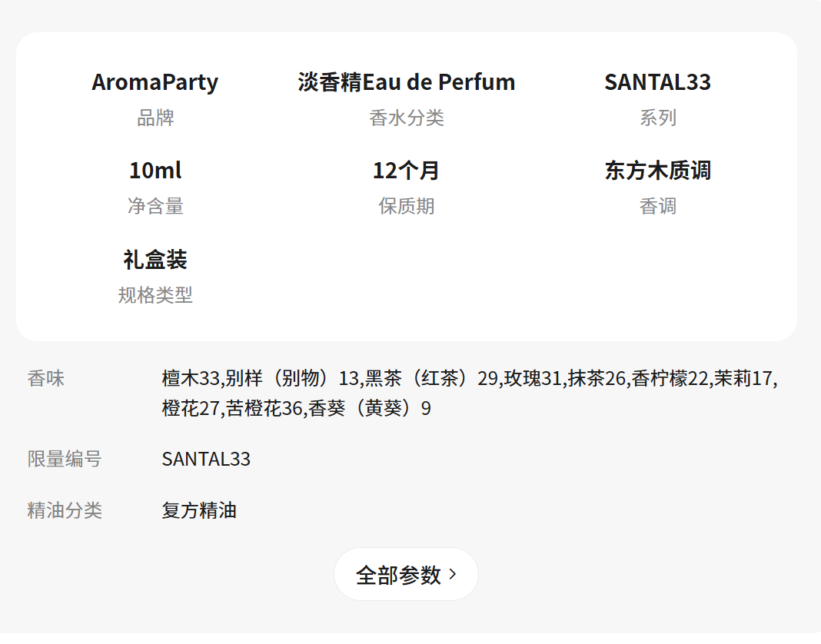
Task: Open the 全部参数 full parameters button
Action: pos(405,574)
